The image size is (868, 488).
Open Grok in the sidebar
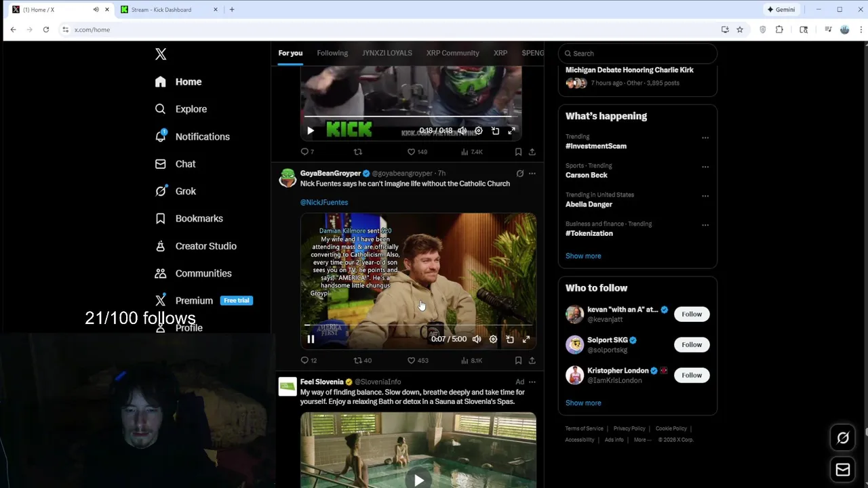175,191
